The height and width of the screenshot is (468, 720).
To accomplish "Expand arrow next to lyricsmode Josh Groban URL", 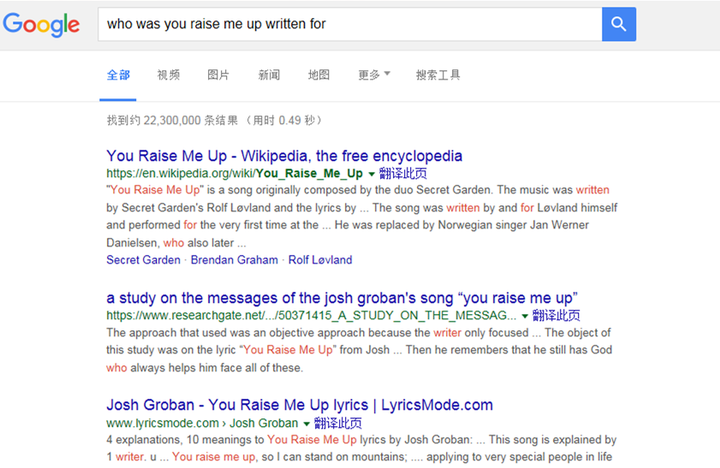I will click(x=306, y=423).
